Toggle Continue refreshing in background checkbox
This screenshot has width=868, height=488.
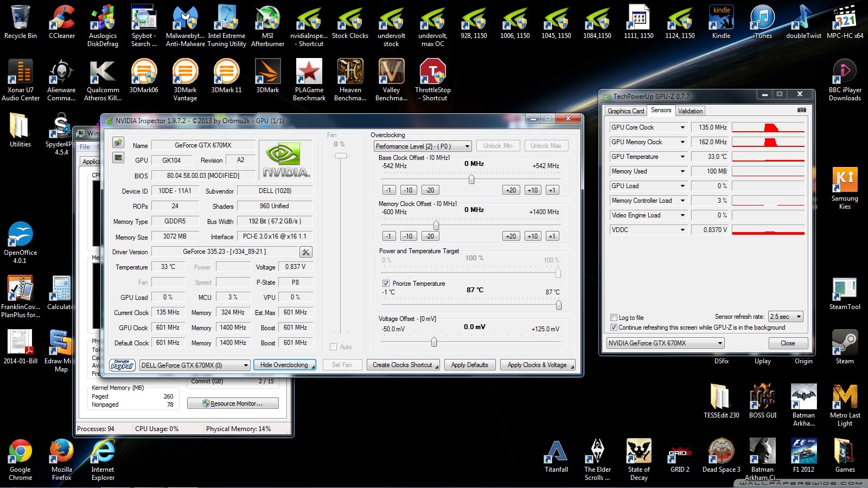(614, 328)
